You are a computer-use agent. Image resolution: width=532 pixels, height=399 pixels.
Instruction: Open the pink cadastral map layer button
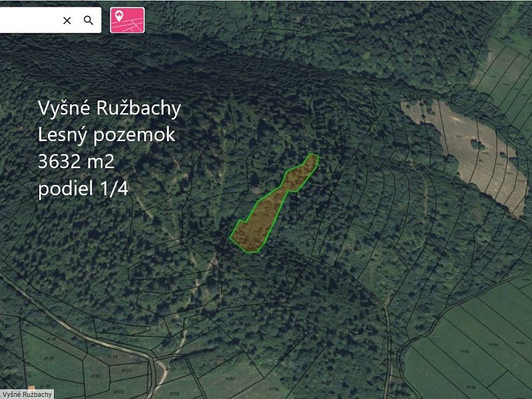[x=127, y=20]
